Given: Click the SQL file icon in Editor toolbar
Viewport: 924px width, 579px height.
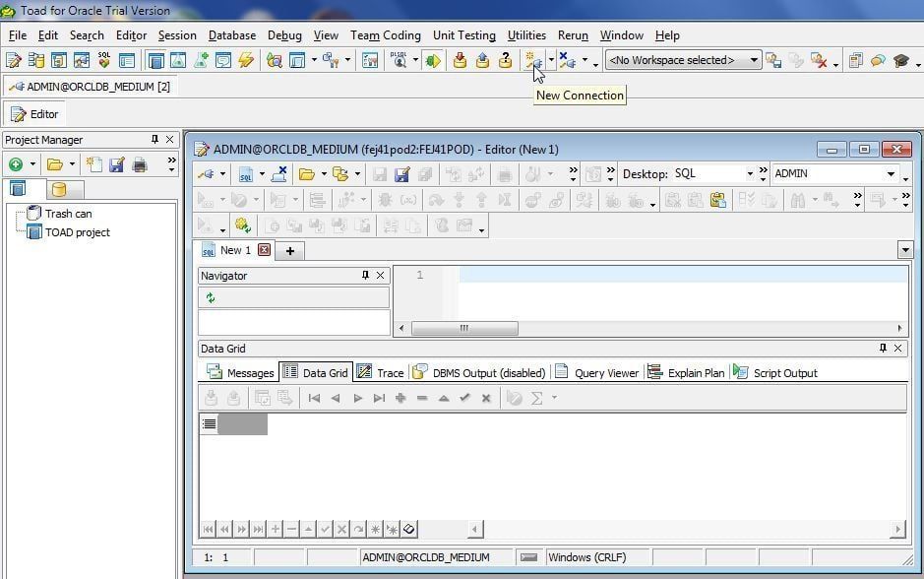Looking at the screenshot, I should point(246,174).
